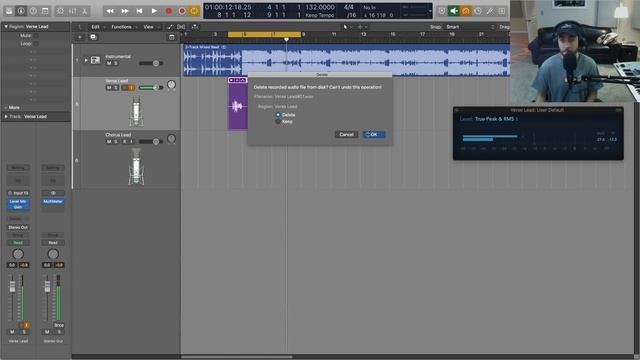Toggle Record Enable on Chorus Lead track
Image resolution: width=640 pixels, height=360 pixels.
point(124,142)
